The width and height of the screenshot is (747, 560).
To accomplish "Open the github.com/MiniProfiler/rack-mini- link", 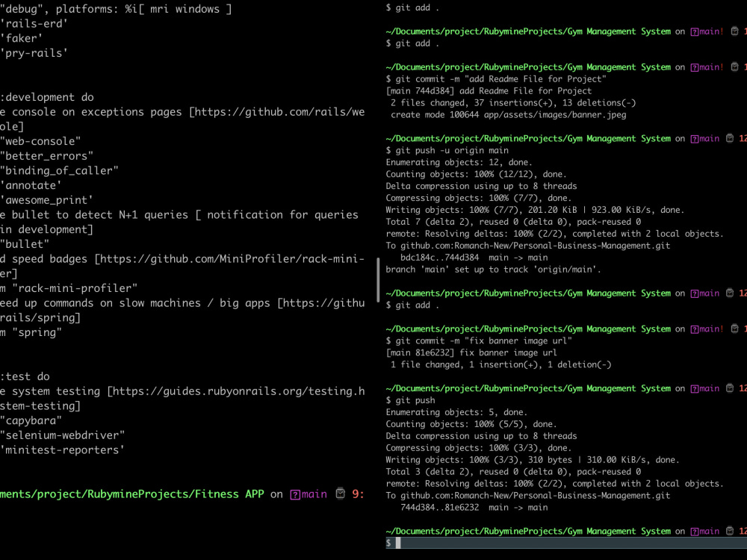I will click(x=232, y=259).
